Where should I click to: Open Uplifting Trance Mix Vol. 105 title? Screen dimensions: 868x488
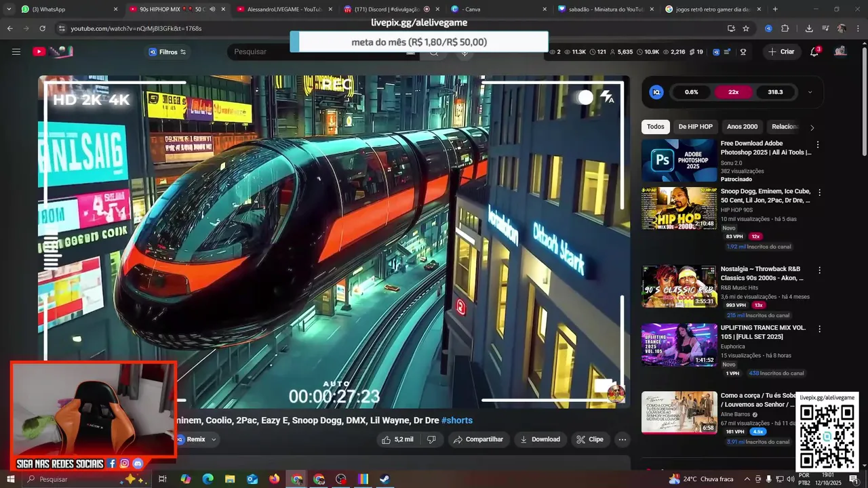763,332
